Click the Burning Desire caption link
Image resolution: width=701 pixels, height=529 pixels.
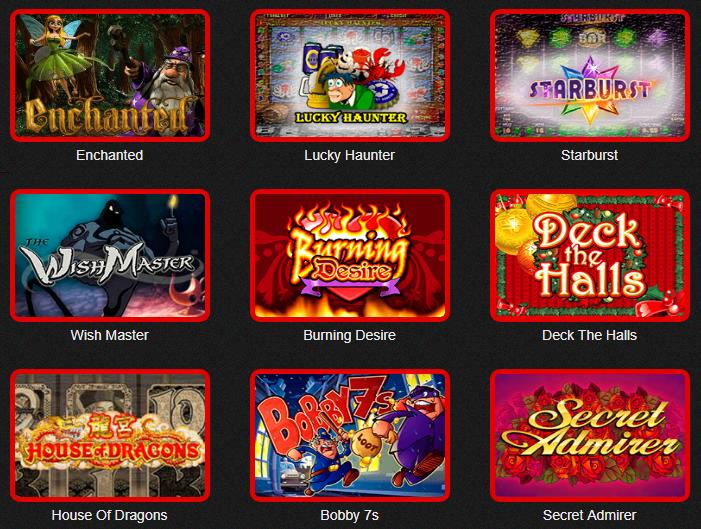coord(350,335)
